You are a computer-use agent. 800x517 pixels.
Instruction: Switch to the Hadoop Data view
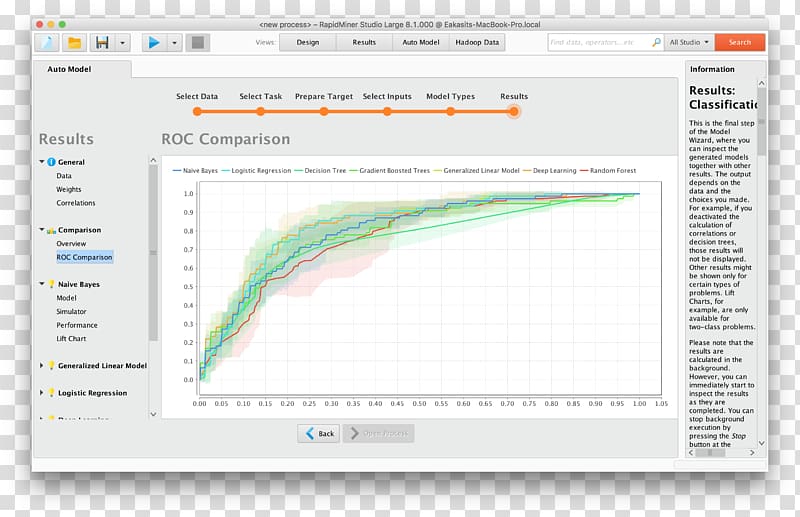(477, 42)
